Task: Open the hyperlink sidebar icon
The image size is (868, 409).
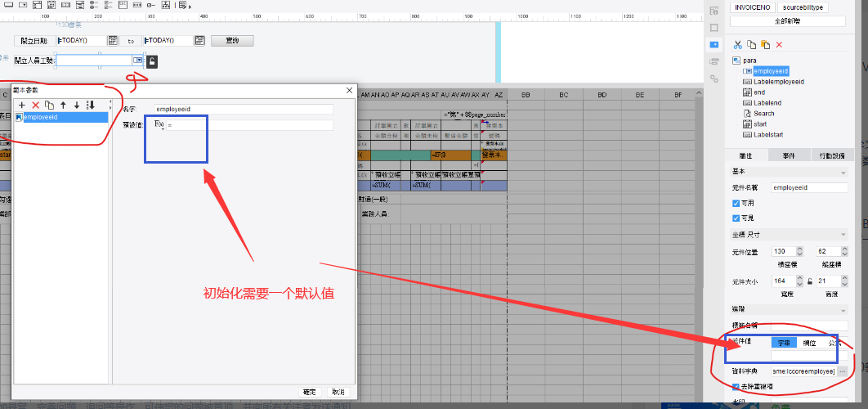Action: [x=714, y=79]
